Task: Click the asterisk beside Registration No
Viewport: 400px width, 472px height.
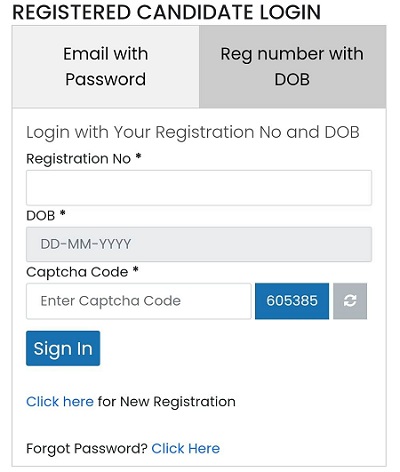Action: click(138, 157)
